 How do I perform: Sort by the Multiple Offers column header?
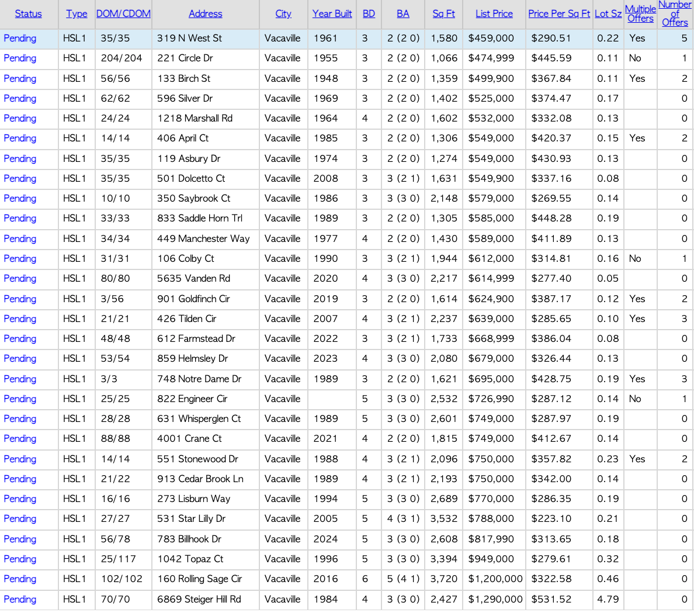tap(640, 13)
